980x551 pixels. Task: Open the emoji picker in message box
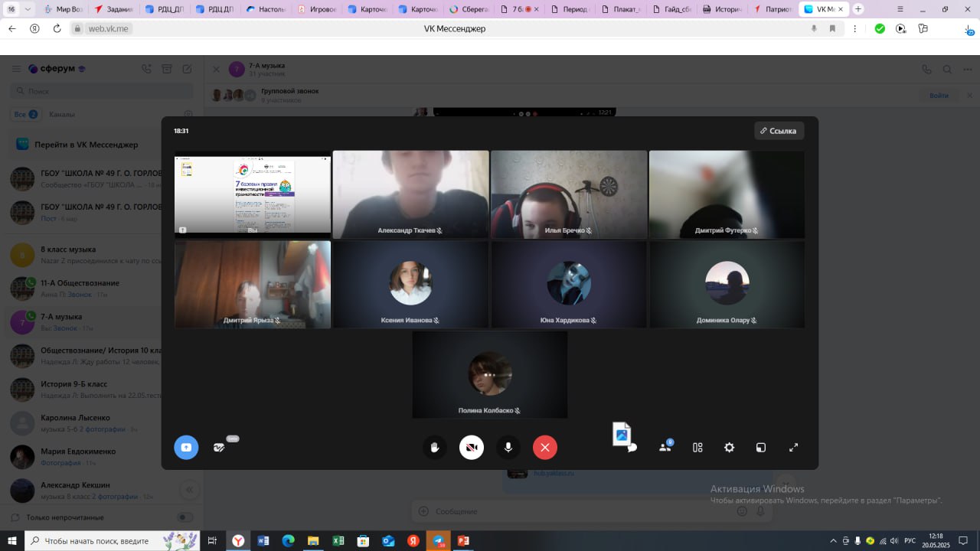(741, 511)
